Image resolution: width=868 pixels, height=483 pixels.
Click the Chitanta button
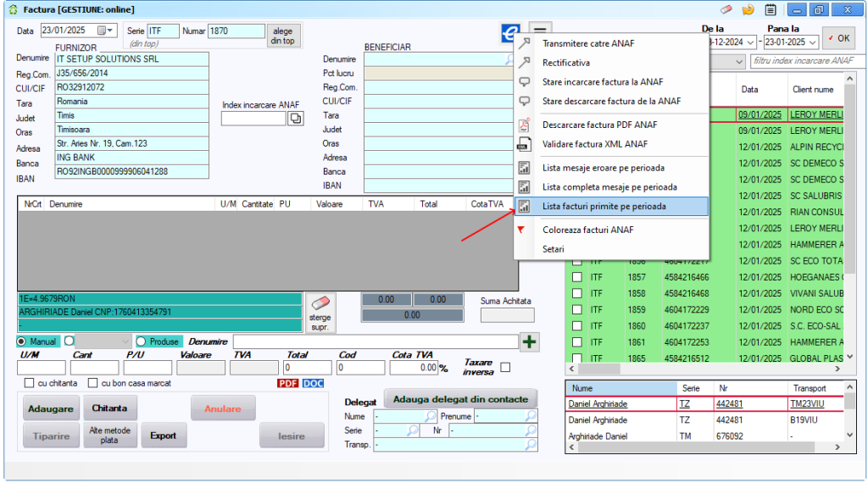click(109, 408)
